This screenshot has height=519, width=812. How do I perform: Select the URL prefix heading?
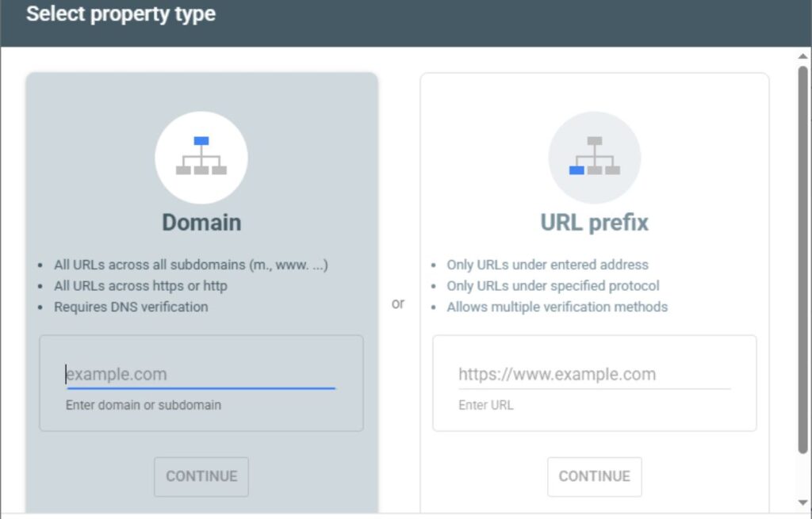595,223
